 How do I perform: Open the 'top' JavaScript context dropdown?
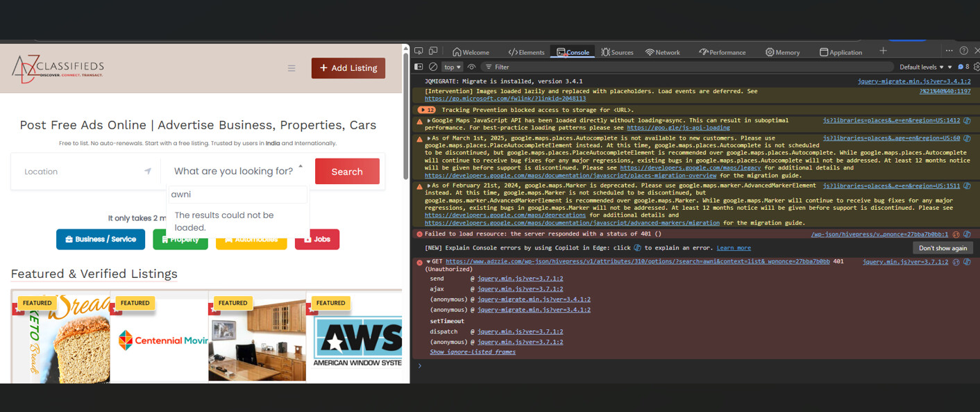coord(453,67)
